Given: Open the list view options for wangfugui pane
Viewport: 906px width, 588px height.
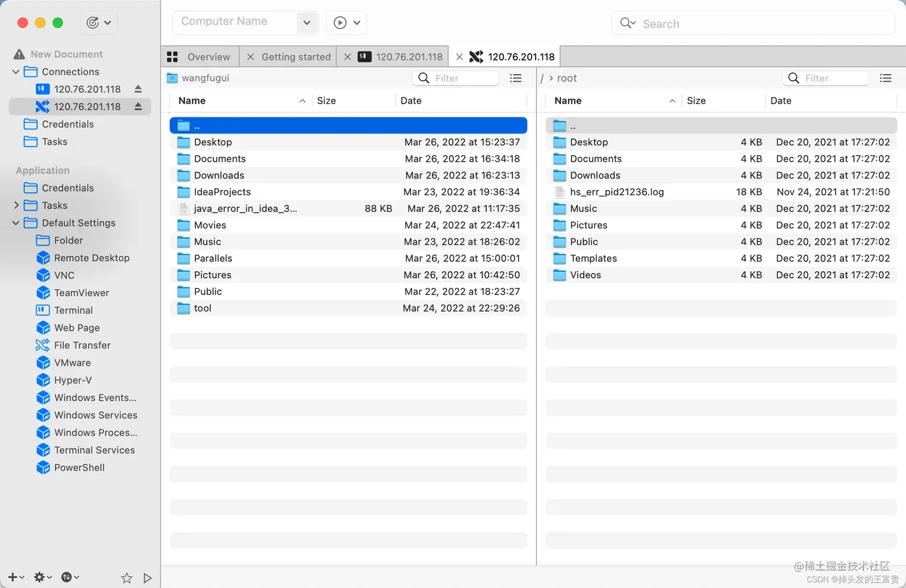Looking at the screenshot, I should coord(515,78).
